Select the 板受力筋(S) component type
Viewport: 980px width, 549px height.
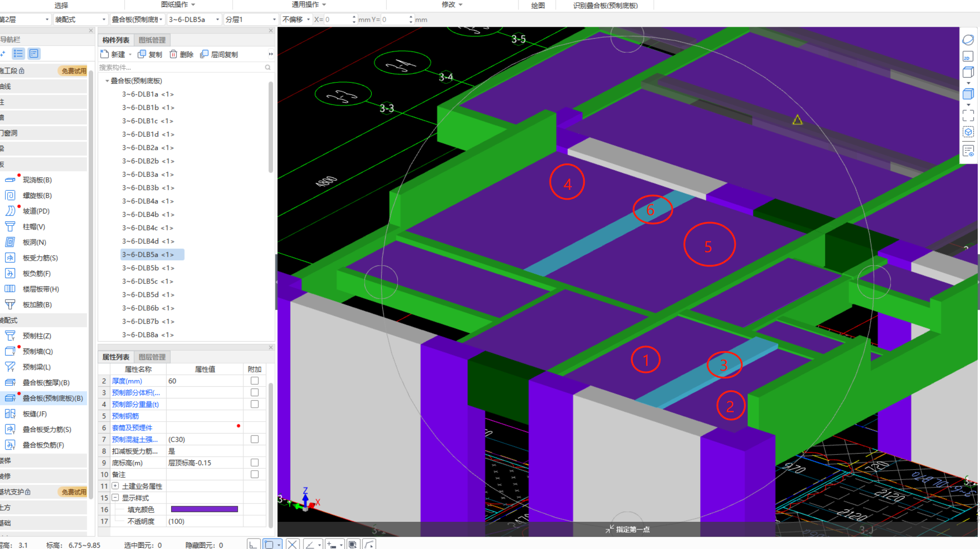pos(40,258)
